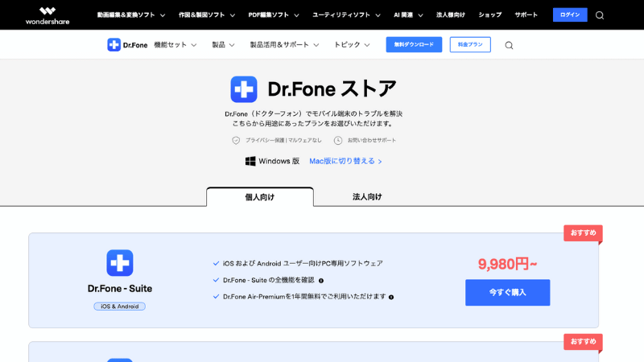Click 'Windows 版' label

click(x=279, y=162)
